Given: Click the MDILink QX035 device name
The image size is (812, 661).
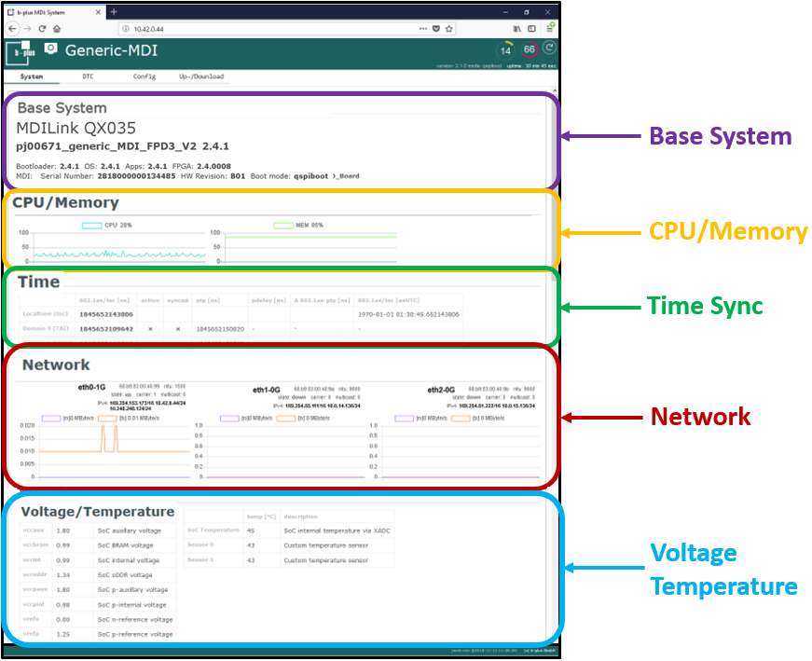Looking at the screenshot, I should tap(76, 128).
